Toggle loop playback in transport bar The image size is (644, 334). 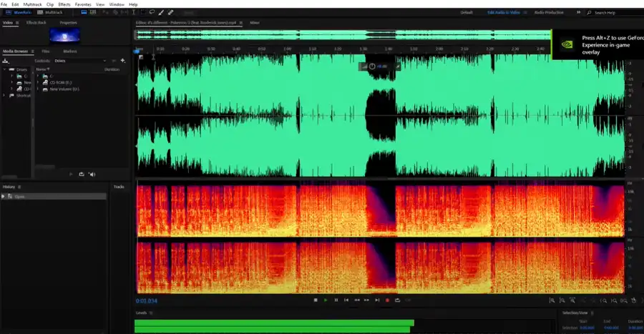pos(397,300)
